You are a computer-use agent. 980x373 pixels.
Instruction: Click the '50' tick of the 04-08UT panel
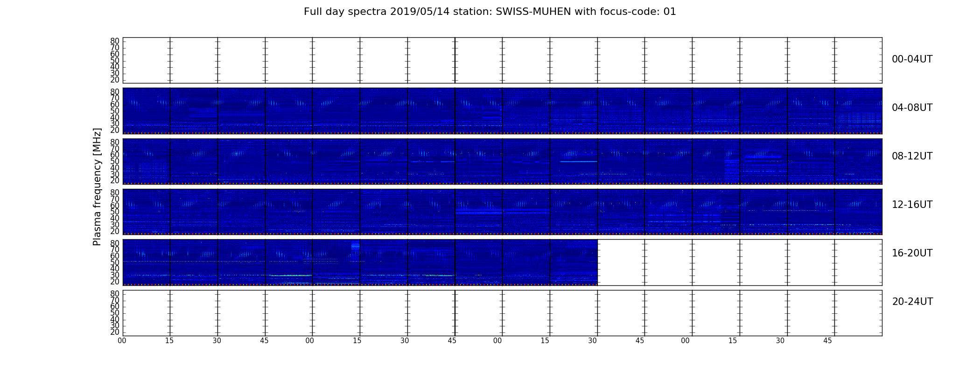[x=115, y=111]
